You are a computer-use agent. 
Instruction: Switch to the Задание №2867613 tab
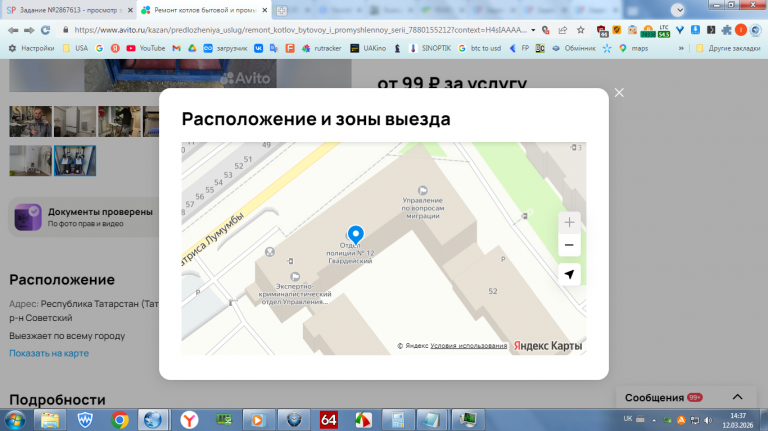[69, 10]
